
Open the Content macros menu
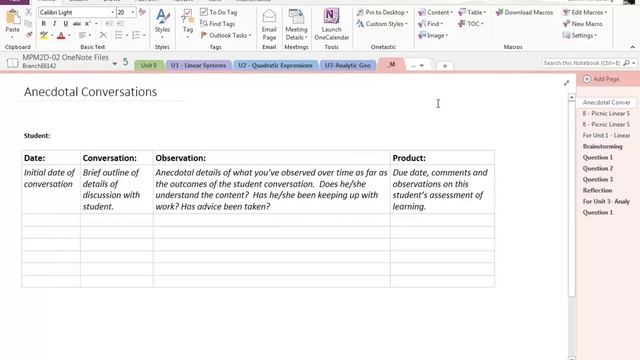436,12
